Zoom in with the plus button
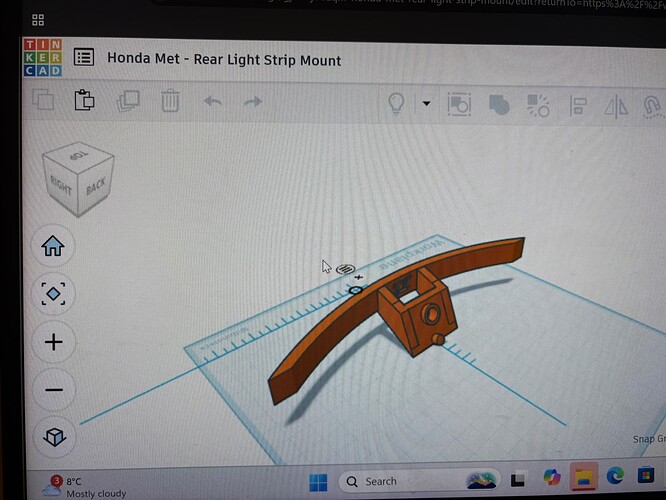 [x=53, y=342]
